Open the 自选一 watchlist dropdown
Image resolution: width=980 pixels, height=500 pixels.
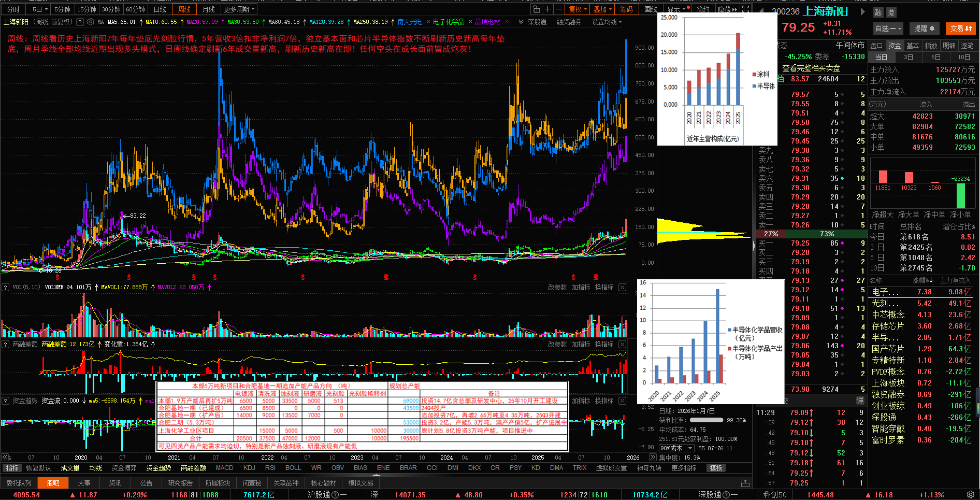[888, 28]
